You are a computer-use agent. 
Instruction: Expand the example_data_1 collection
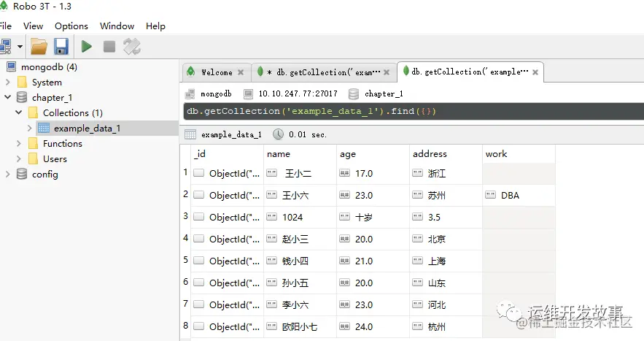pyautogui.click(x=30, y=128)
